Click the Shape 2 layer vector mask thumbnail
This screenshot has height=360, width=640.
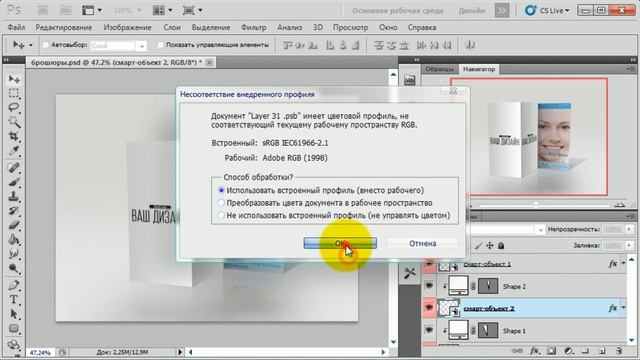click(487, 286)
